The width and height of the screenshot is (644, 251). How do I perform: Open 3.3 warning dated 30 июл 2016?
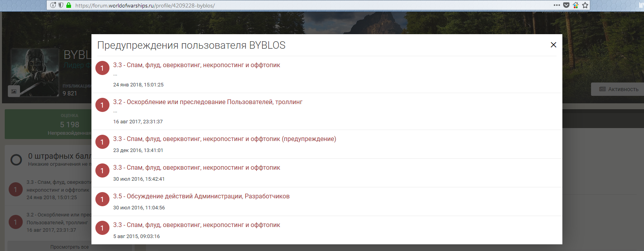coord(196,168)
